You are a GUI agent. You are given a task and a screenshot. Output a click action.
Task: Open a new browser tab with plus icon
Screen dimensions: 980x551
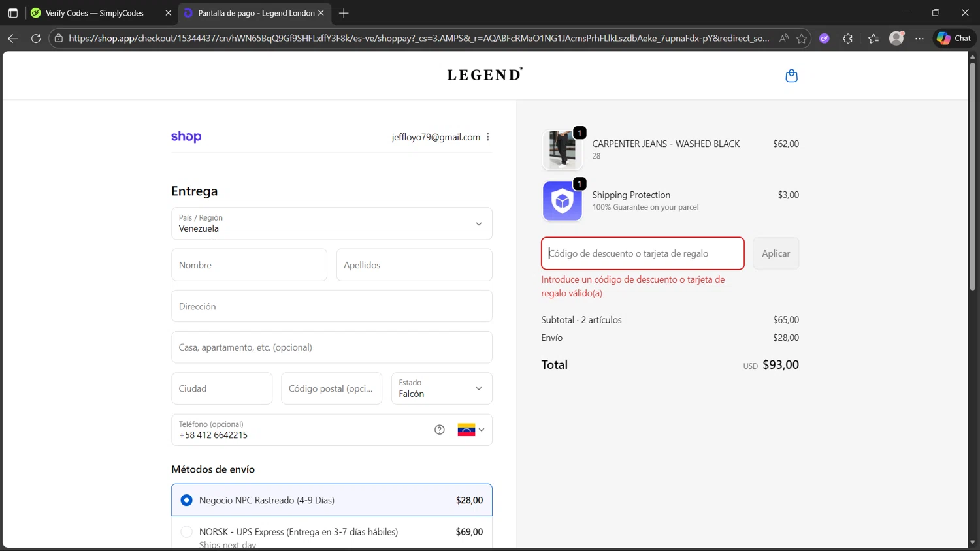point(344,13)
